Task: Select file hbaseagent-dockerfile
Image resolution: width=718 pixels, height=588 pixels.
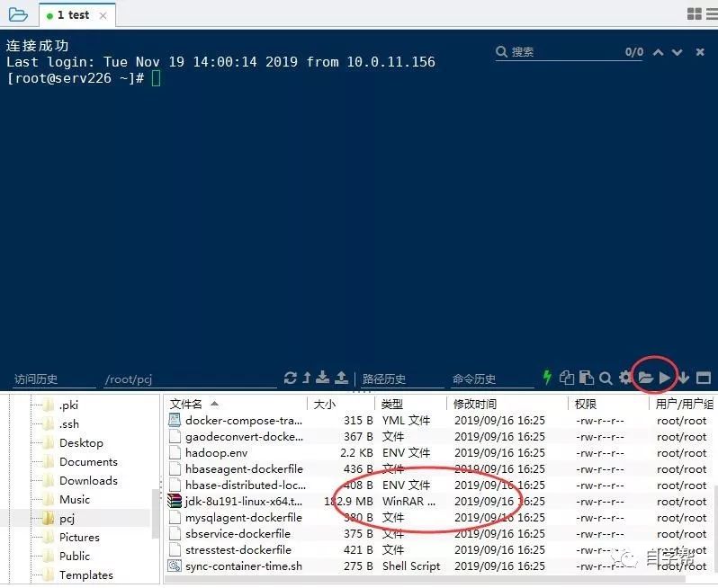Action: (x=244, y=469)
